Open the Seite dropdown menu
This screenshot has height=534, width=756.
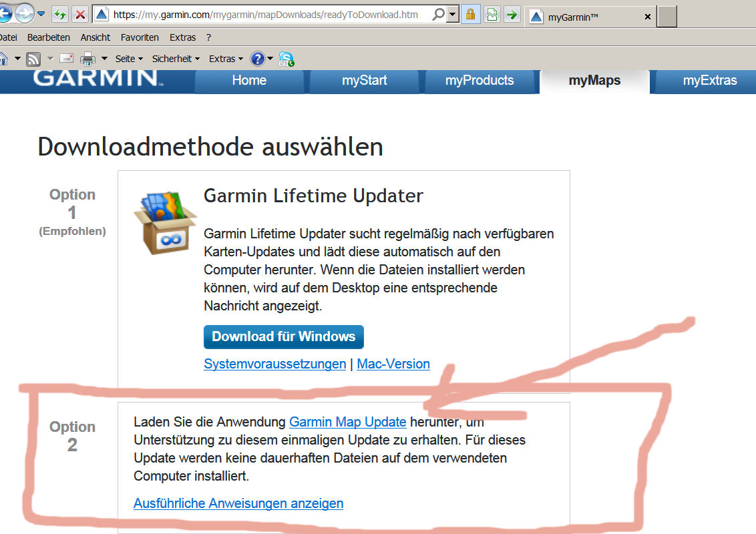pos(129,59)
